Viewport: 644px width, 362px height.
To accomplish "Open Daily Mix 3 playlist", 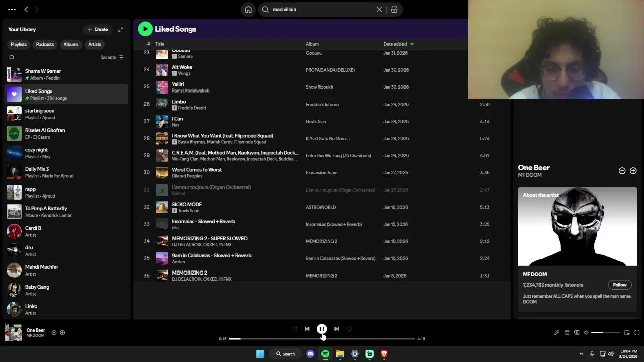I will point(66,172).
